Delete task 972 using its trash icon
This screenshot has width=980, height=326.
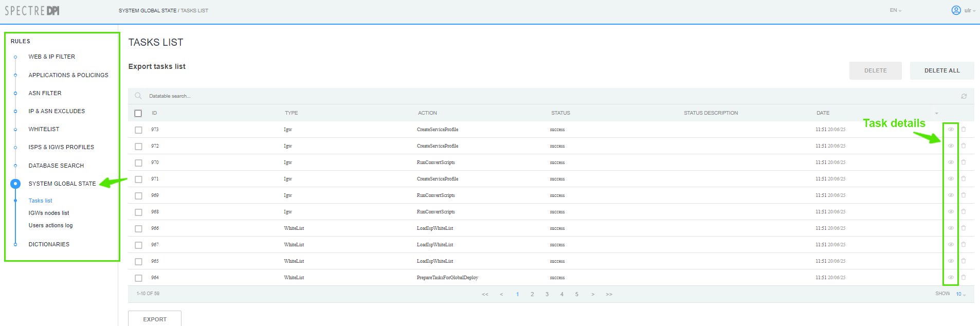click(x=964, y=146)
